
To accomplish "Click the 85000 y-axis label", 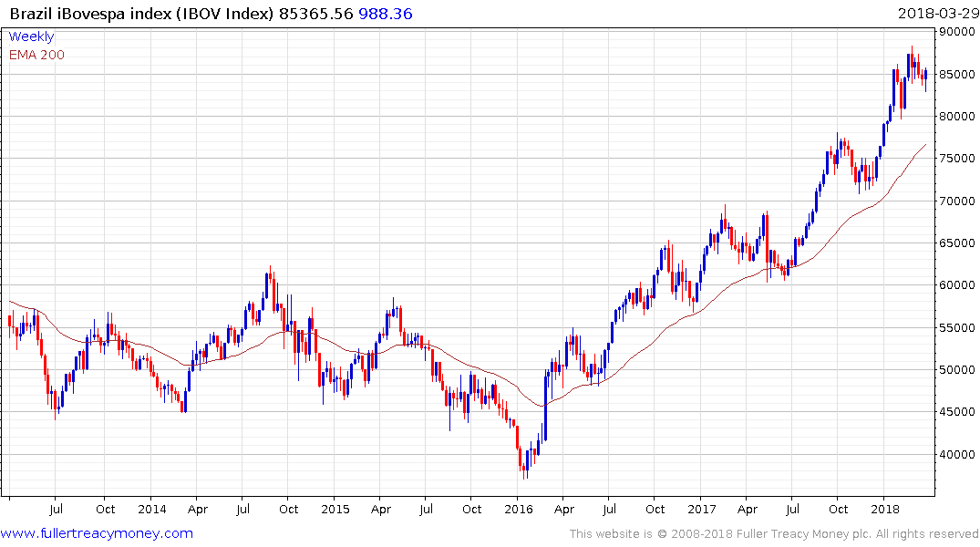I will click(x=958, y=75).
